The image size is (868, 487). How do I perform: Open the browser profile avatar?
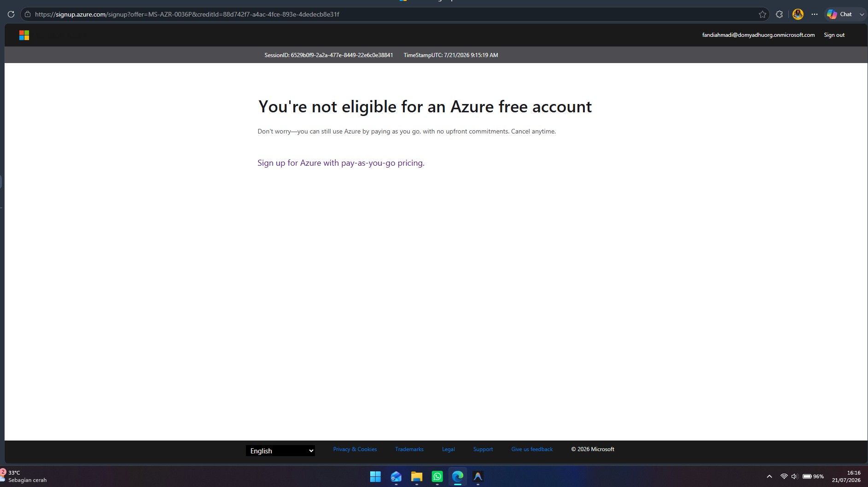click(798, 14)
